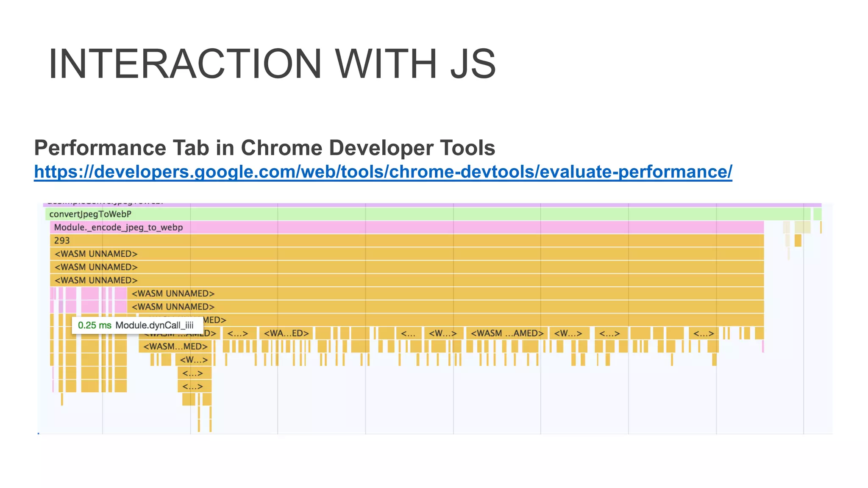The image size is (868, 488).
Task: Select the <WA...ED> flame chart frame
Action: point(286,333)
